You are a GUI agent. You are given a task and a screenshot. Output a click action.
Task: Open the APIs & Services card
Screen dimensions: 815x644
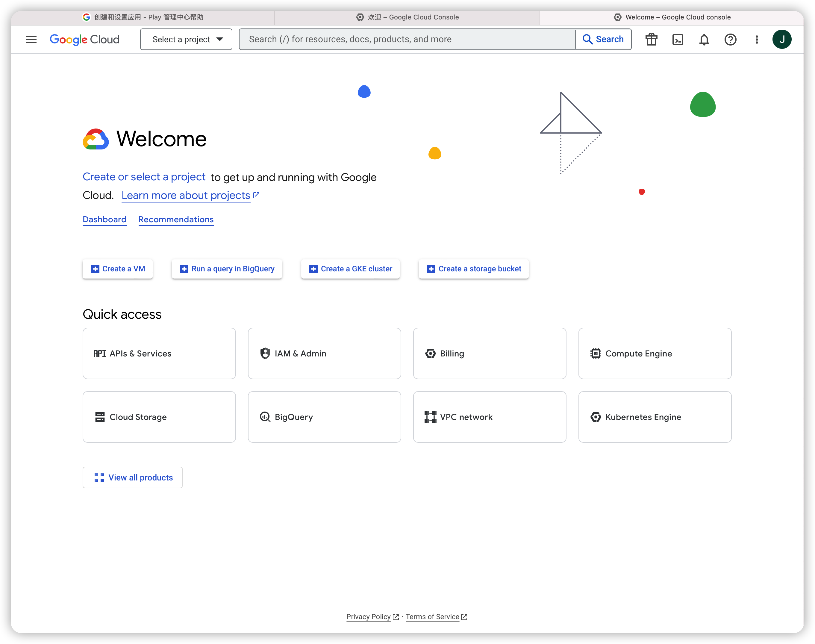click(159, 353)
